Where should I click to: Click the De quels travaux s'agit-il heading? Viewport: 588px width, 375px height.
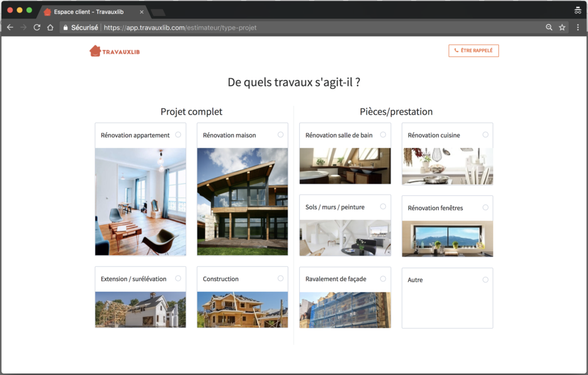click(x=294, y=82)
